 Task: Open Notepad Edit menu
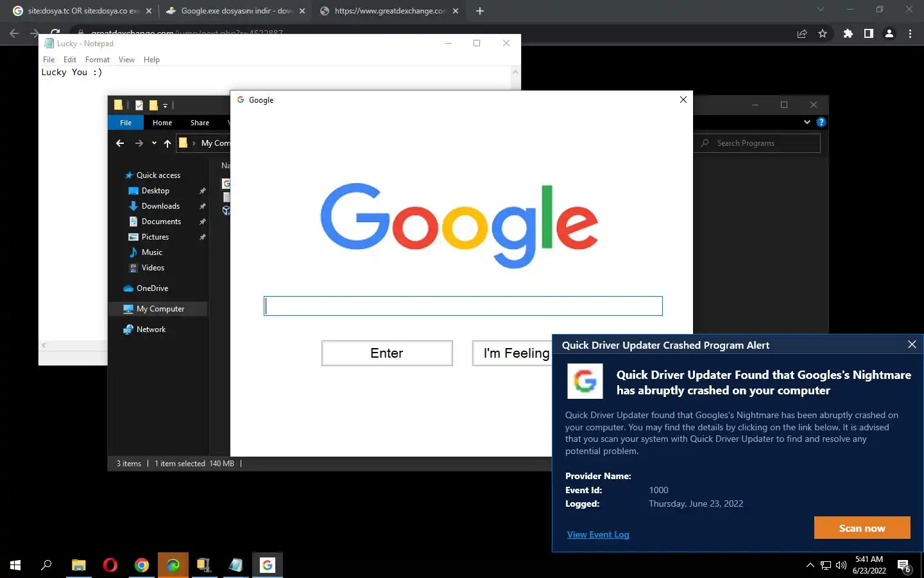point(70,60)
